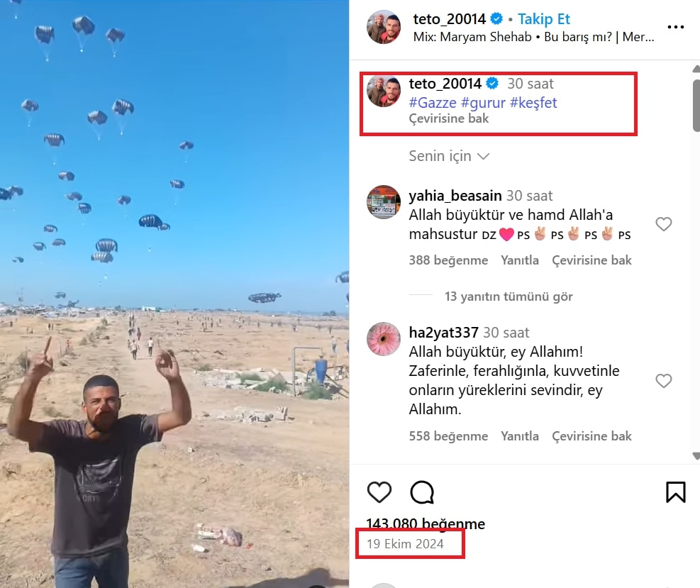Open yahia_beasain's profile avatar
Screen dimensions: 700x588
(x=384, y=202)
